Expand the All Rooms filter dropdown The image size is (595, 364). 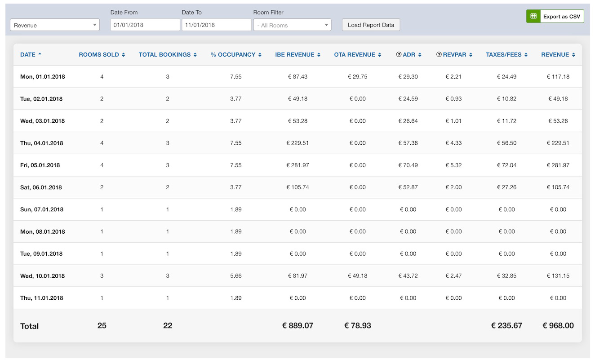[x=292, y=25]
